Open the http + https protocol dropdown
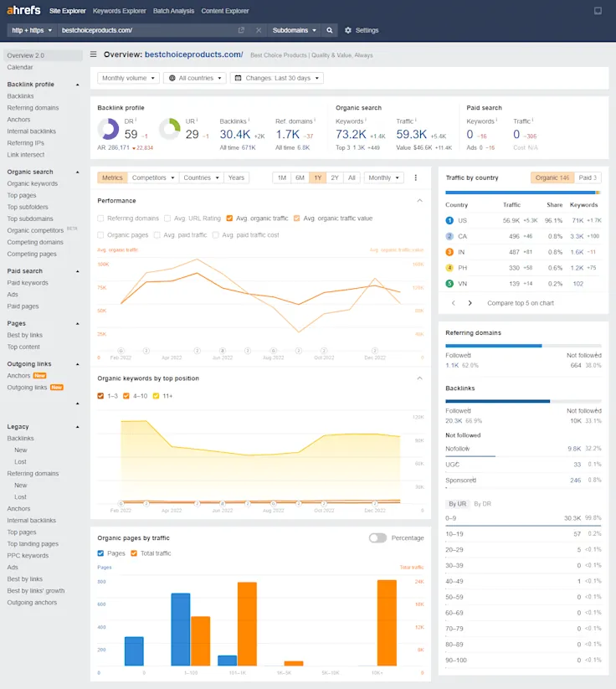Viewport: 616px width, 689px height. (32, 30)
